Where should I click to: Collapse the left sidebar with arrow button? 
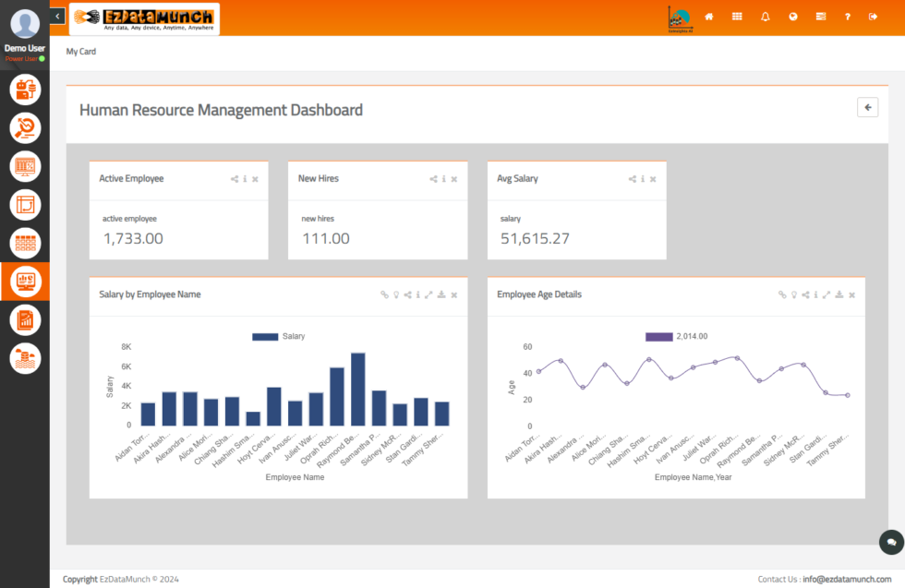point(57,16)
